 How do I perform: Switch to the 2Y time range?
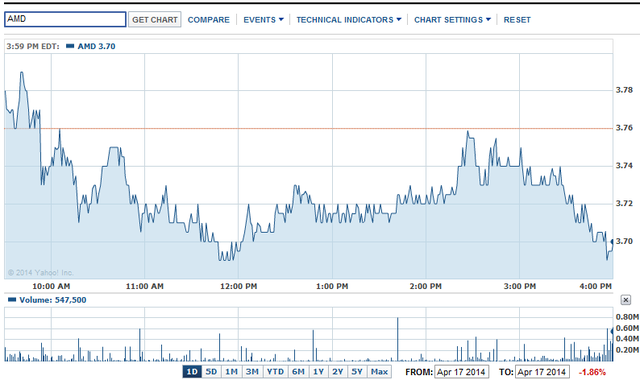click(338, 372)
